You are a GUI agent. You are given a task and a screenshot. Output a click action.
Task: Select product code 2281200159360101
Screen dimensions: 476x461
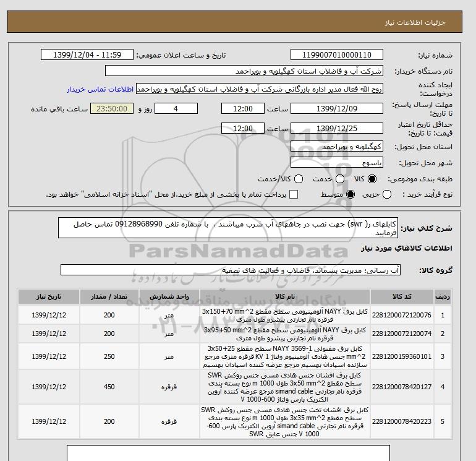pyautogui.click(x=402, y=356)
